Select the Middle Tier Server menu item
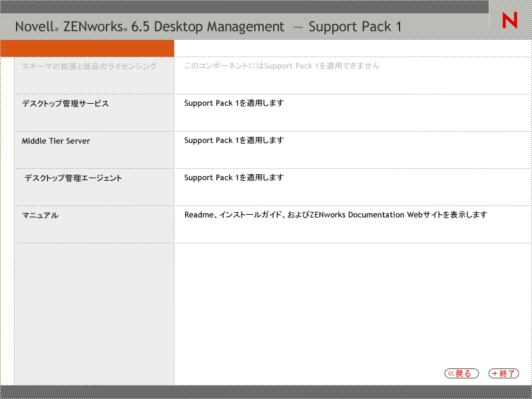The height and width of the screenshot is (399, 532). (56, 141)
